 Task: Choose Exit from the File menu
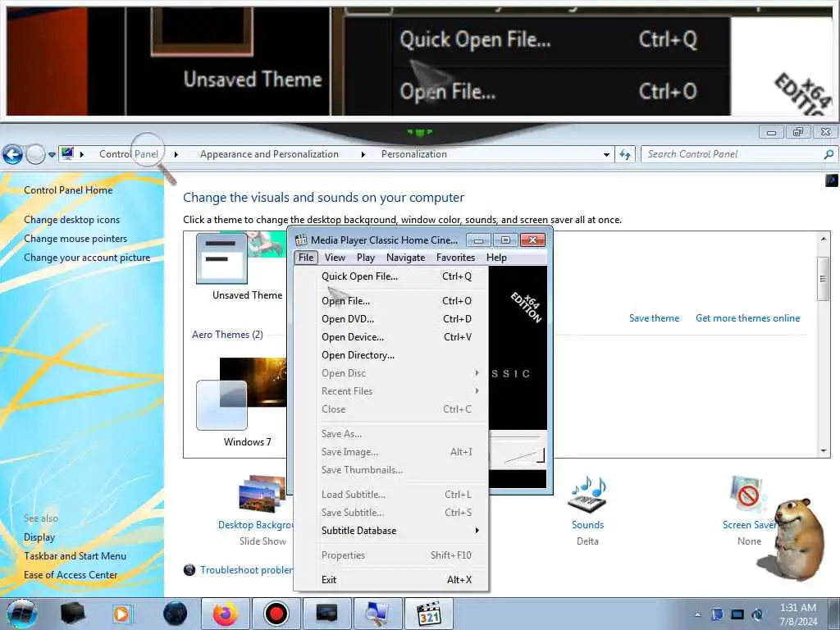click(391, 580)
